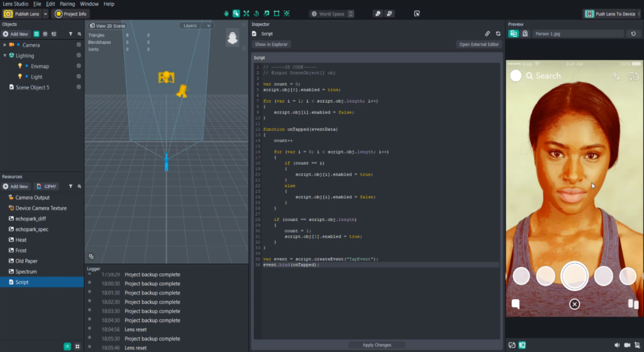Toggle Scene Object 5 enabled checkbox
This screenshot has height=352, width=644.
79,87
